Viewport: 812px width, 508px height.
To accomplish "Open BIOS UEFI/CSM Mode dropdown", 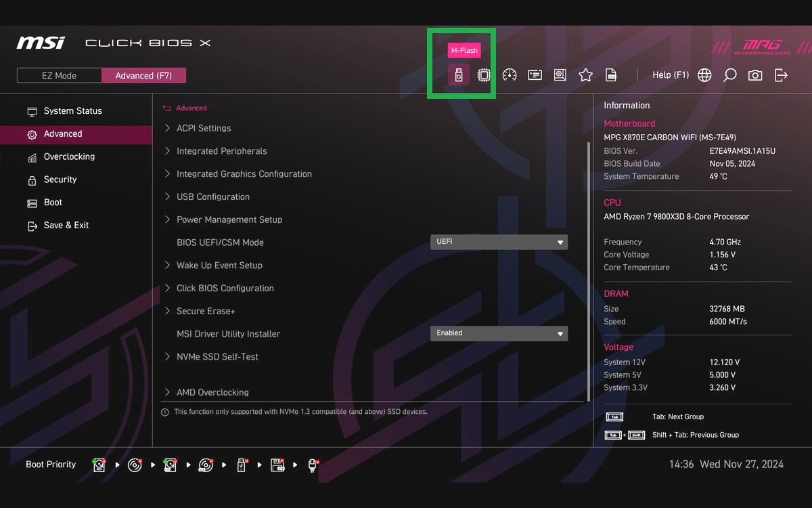I will point(499,242).
